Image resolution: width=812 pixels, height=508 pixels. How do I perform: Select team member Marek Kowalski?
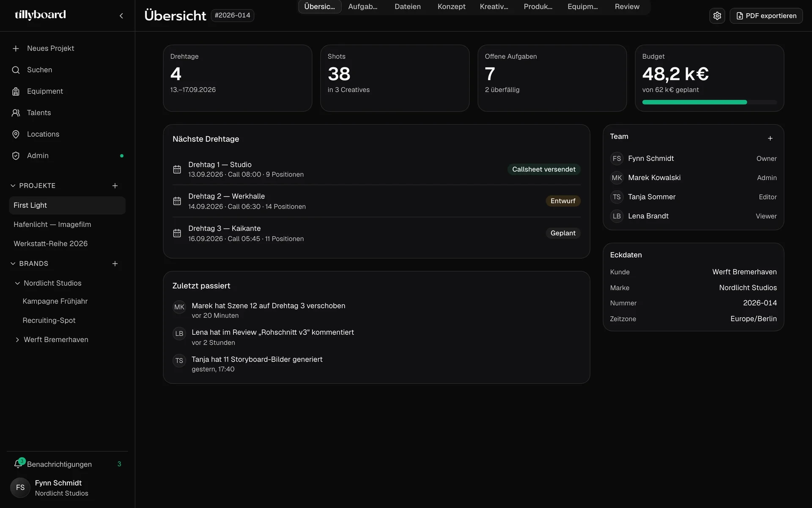pos(693,178)
